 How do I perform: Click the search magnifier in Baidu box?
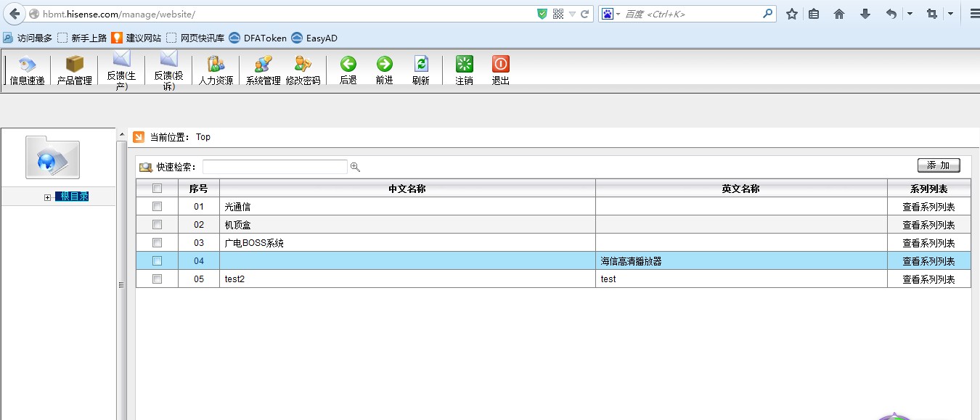[x=768, y=14]
